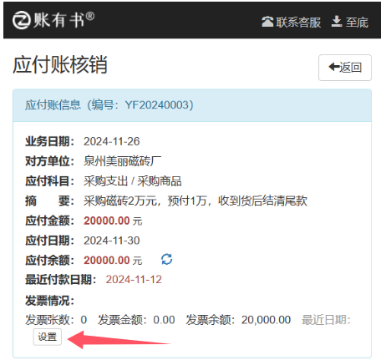
Task: Open 联系客服 contact support link
Action: click(291, 22)
